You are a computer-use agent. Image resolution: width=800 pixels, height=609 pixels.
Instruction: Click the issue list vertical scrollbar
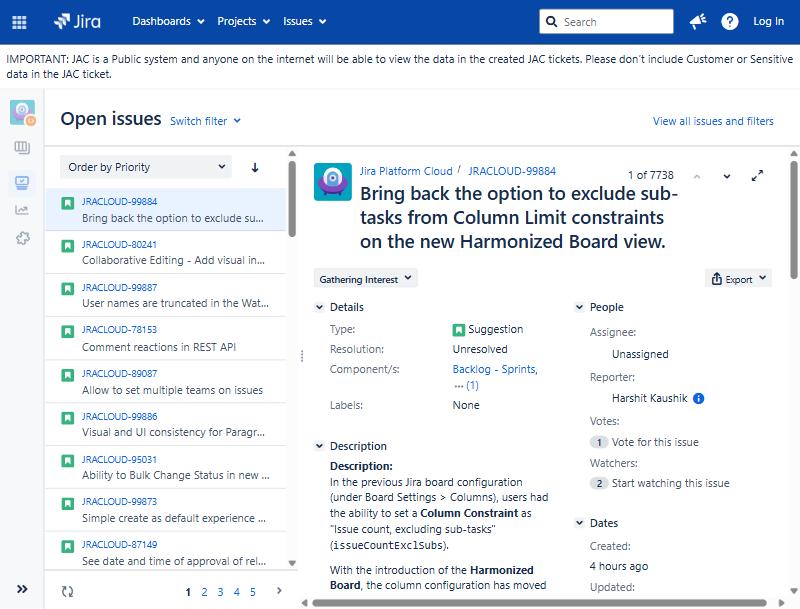(x=292, y=199)
